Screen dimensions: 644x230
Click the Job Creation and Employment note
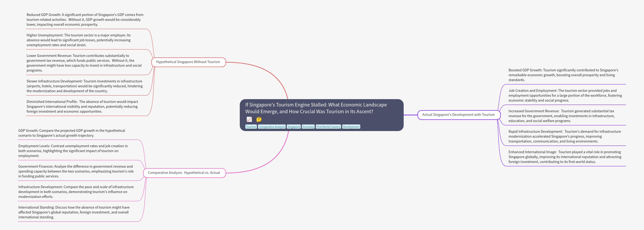(565, 95)
